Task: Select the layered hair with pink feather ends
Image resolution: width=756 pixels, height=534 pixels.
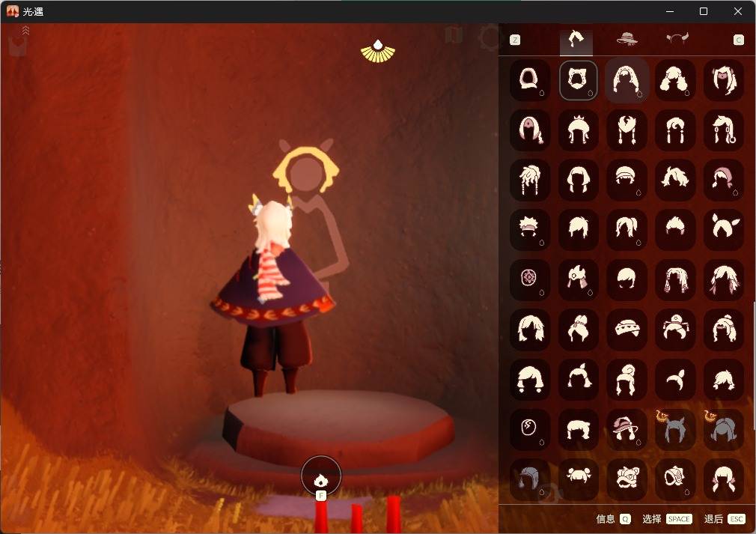Action: 724,279
